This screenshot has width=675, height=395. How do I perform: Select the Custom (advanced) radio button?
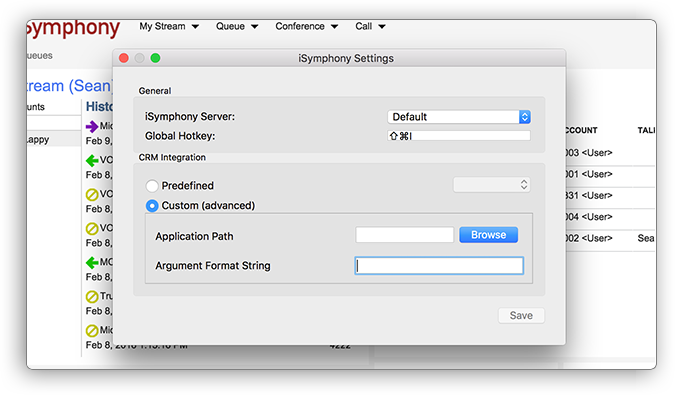(152, 206)
